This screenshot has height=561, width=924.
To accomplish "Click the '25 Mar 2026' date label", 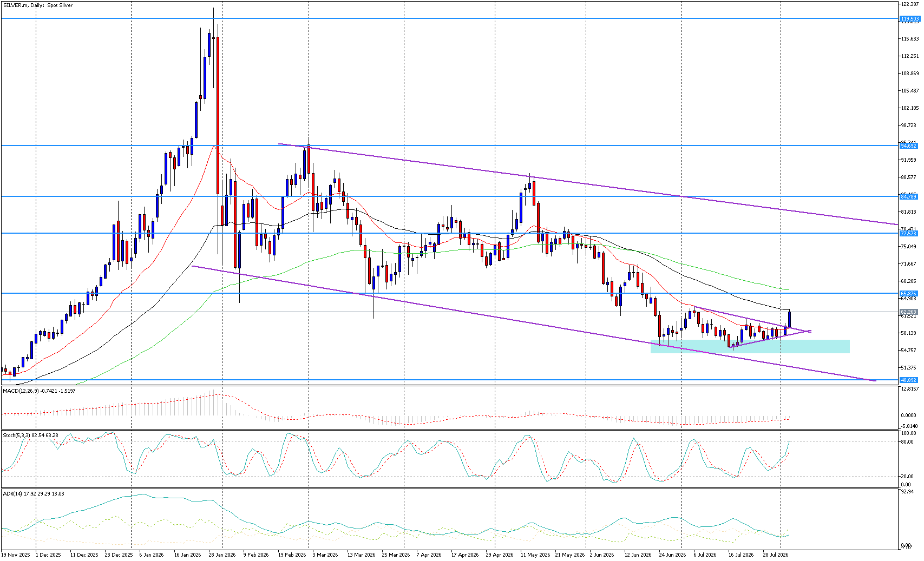I will tap(396, 555).
